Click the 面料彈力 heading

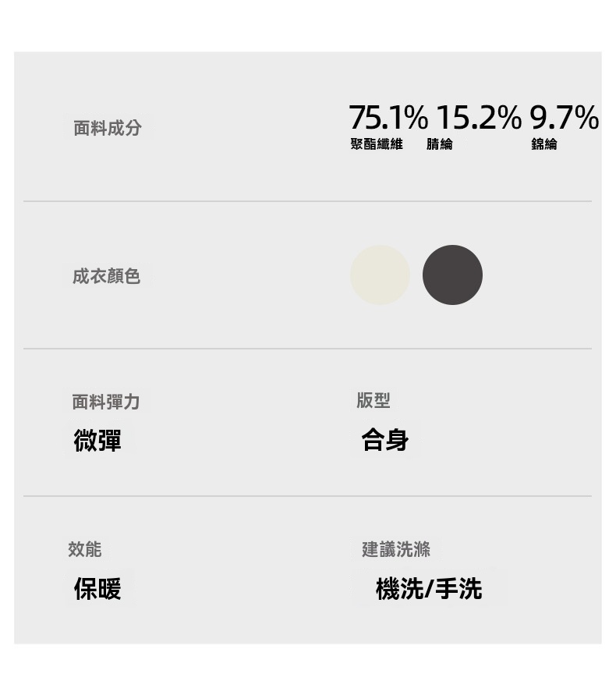106,402
